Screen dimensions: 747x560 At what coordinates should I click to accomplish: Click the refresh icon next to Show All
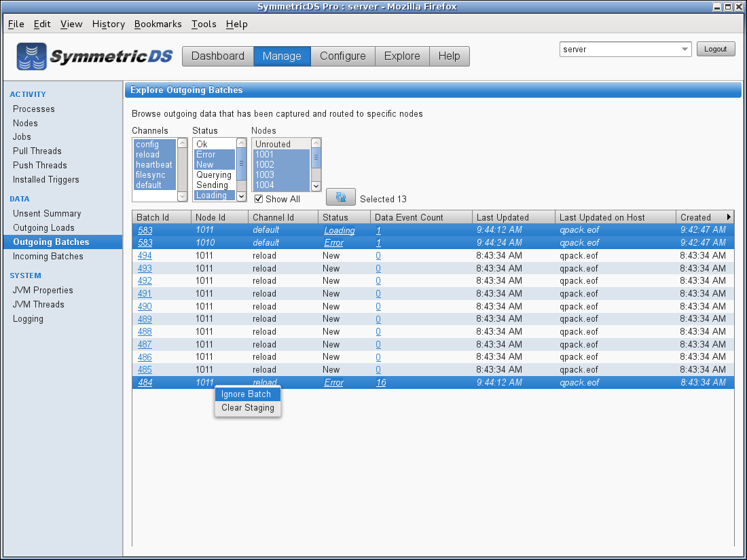[341, 197]
